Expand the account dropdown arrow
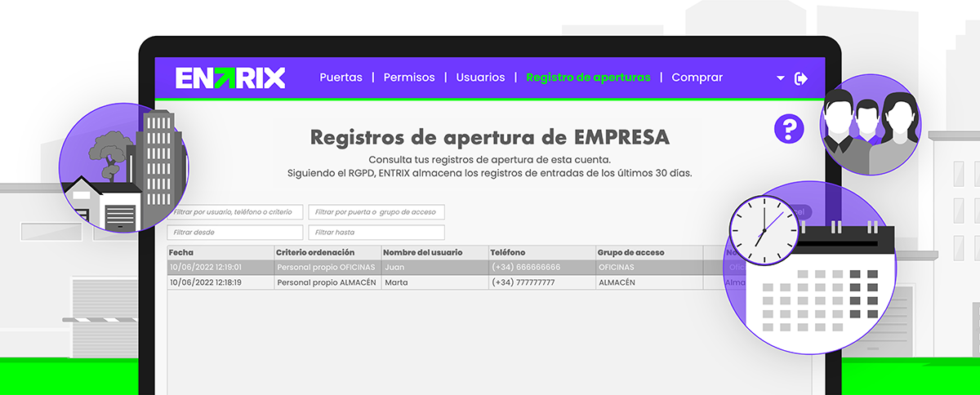The image size is (980, 395). click(x=781, y=78)
